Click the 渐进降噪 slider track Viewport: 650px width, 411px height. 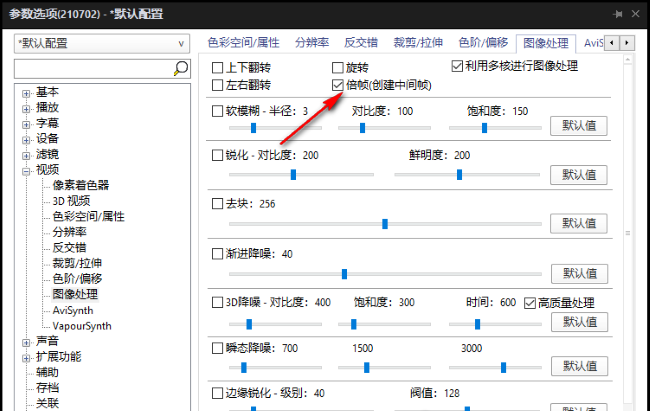[380, 273]
